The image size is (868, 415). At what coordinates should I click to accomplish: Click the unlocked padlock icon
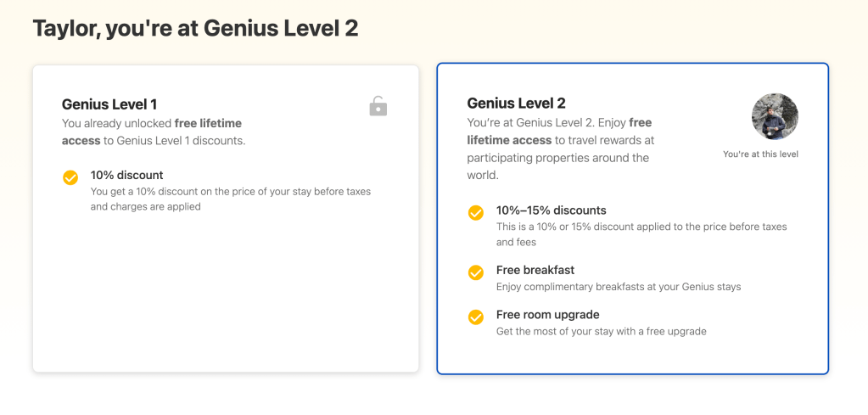click(378, 106)
